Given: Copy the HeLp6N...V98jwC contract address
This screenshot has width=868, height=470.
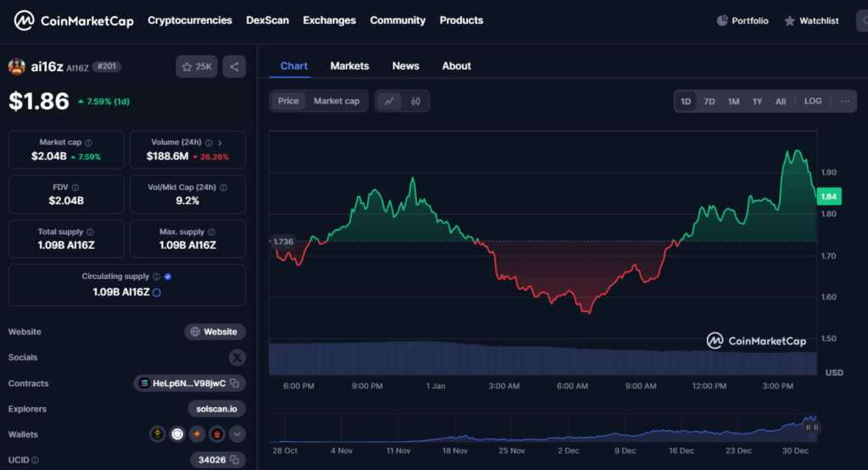Looking at the screenshot, I should 234,383.
